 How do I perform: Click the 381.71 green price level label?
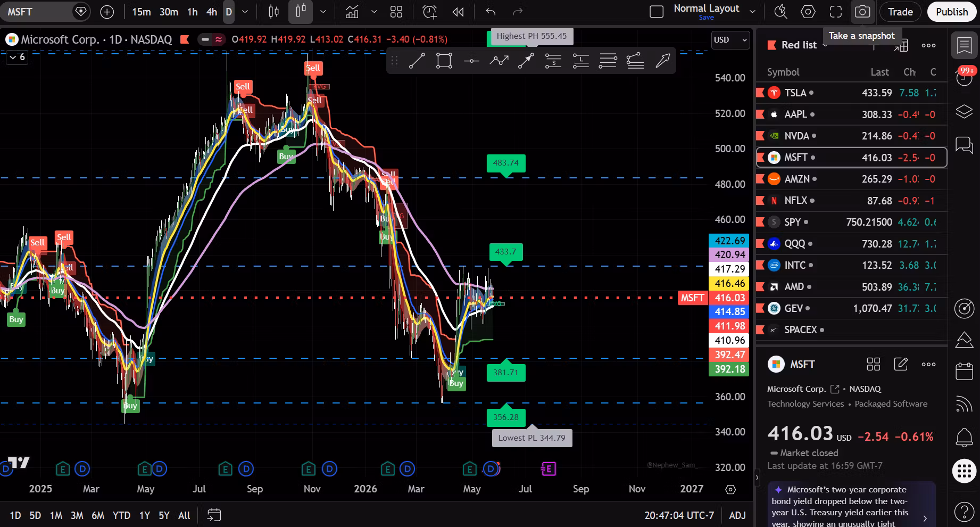506,373
